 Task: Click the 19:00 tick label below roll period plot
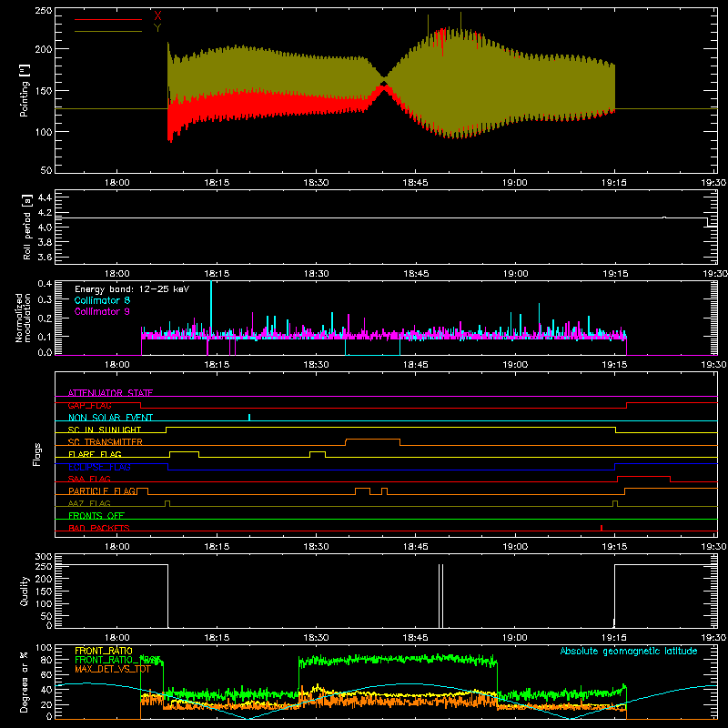[x=515, y=274]
